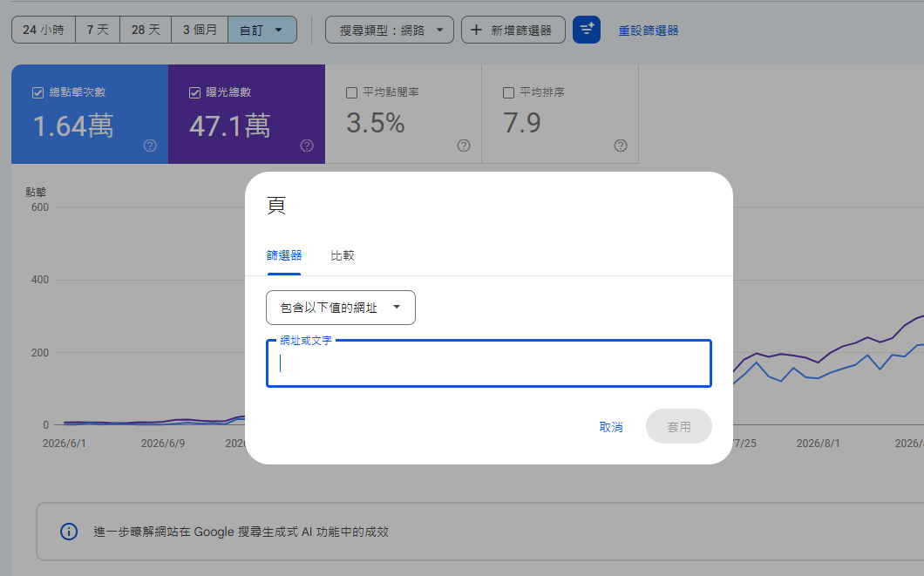Select the 7 天 date range
This screenshot has width=924, height=576.
tap(98, 30)
